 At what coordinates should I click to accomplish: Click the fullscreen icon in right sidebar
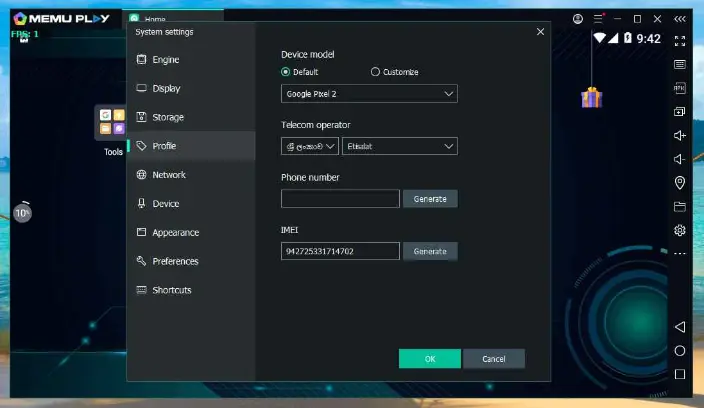680,41
